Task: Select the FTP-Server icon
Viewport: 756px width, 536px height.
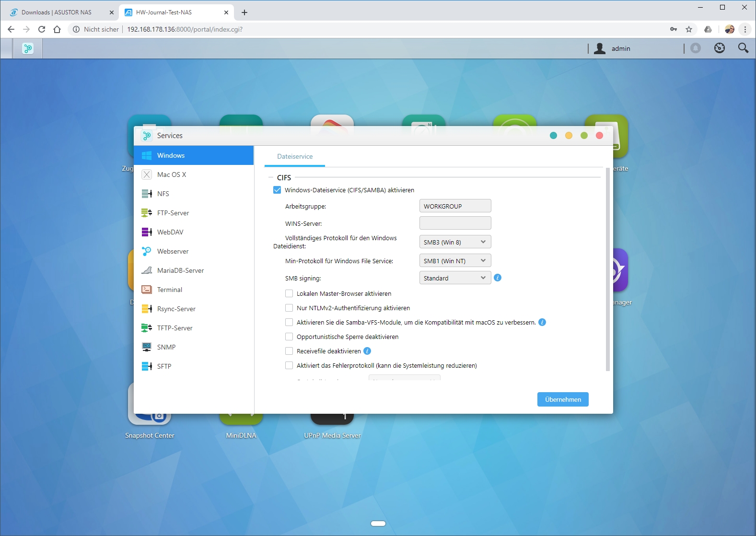Action: (147, 213)
